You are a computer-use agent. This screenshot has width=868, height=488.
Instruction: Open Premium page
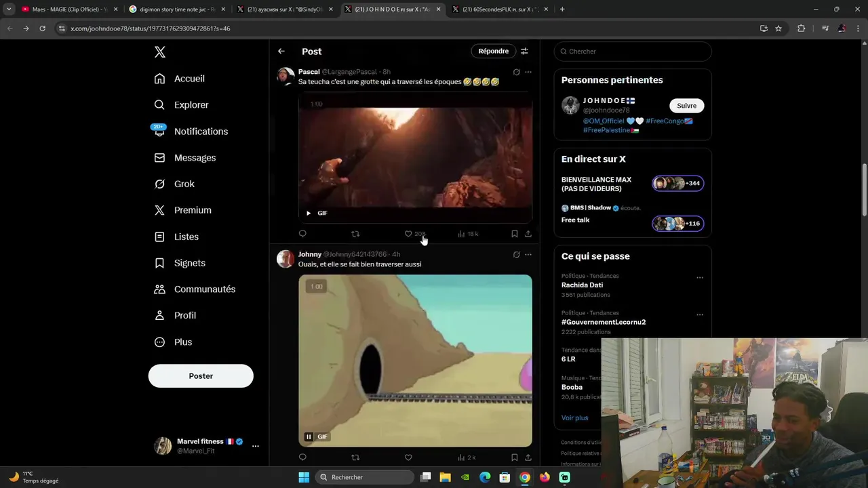183,210
